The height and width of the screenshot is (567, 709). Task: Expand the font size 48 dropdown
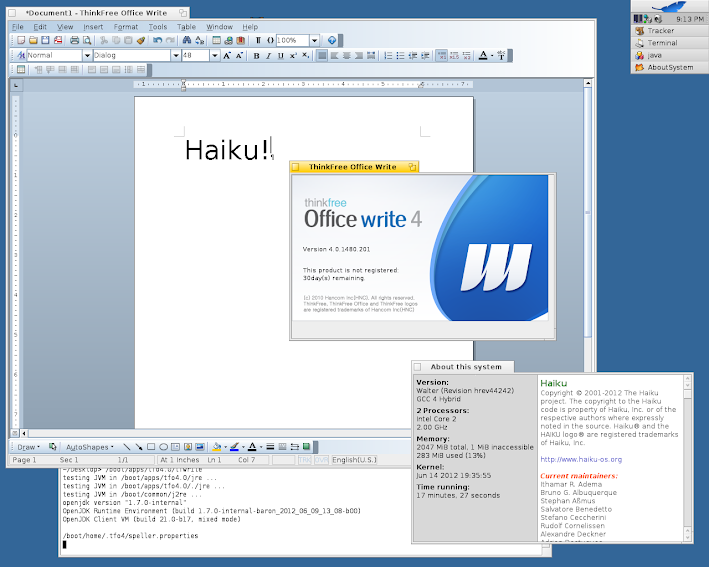[215, 55]
